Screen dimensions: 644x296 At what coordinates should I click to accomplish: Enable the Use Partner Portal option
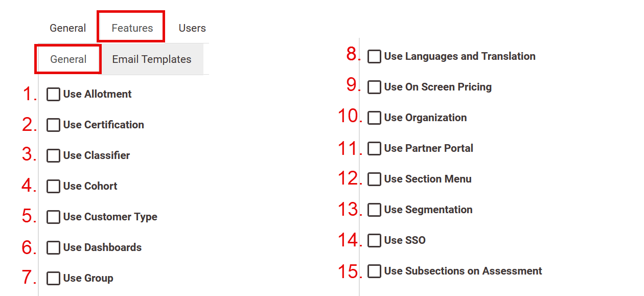[375, 149]
